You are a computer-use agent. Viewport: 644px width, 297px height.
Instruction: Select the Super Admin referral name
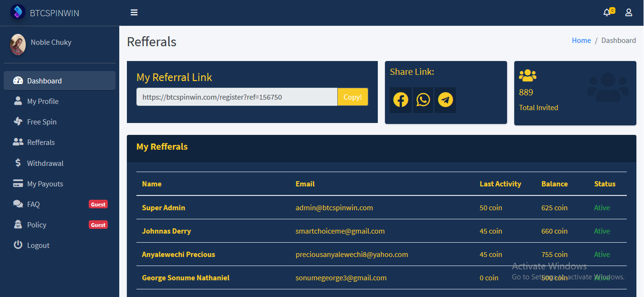[164, 208]
